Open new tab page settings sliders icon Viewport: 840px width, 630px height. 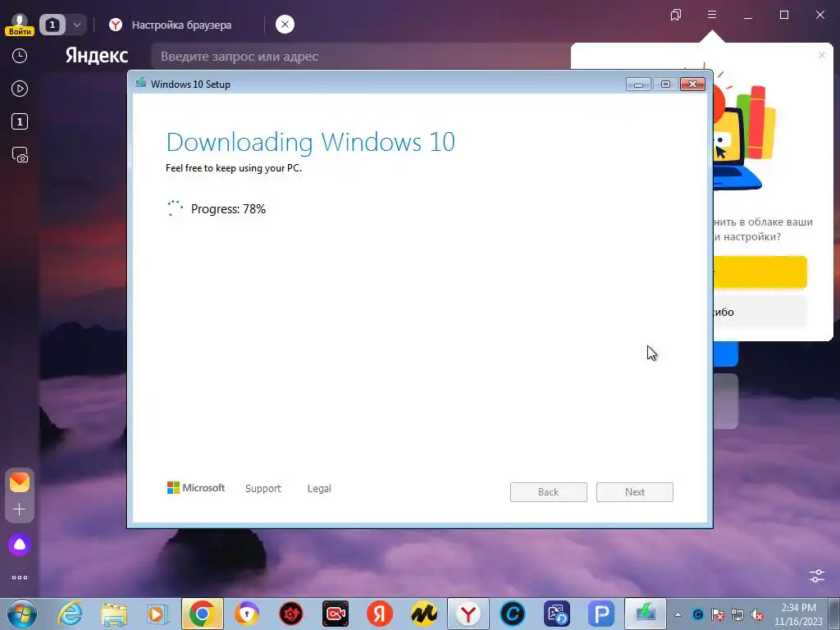coord(817,576)
